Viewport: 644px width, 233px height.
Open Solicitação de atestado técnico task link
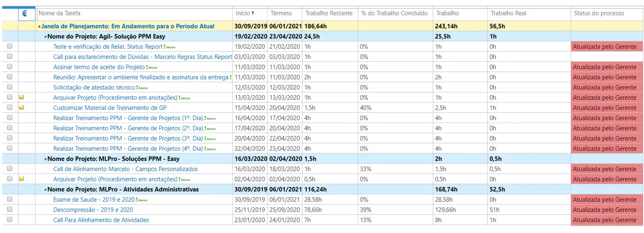[x=94, y=87]
